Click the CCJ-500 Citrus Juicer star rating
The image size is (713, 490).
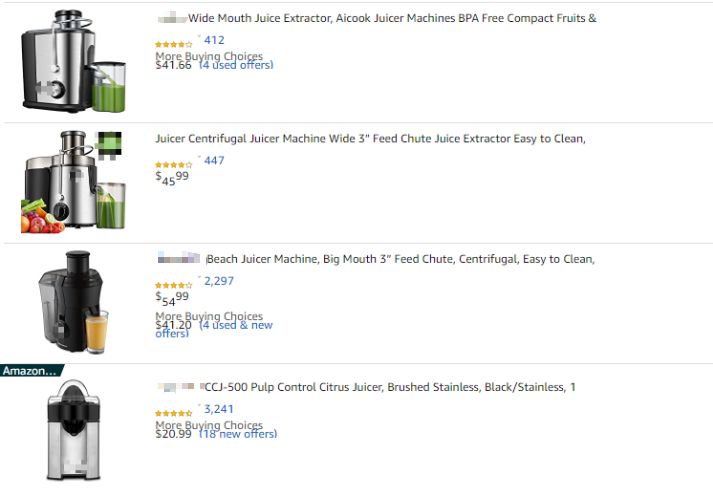click(x=173, y=413)
